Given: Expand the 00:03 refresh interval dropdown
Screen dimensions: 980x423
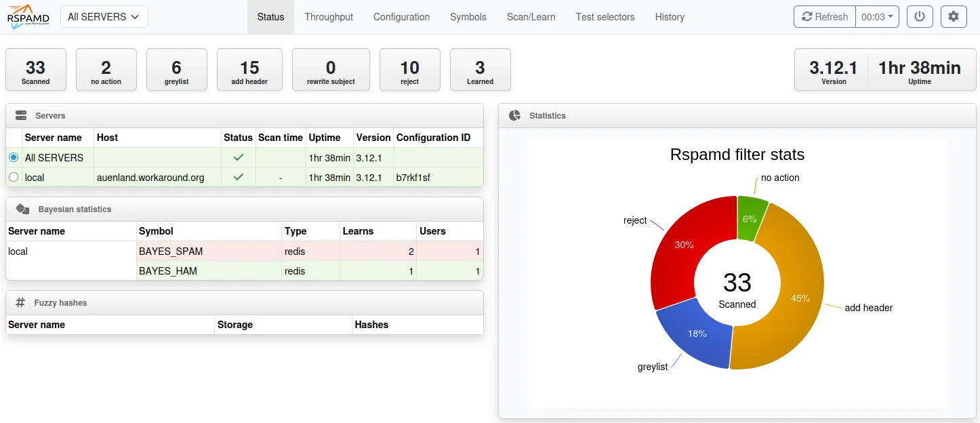Looking at the screenshot, I should (877, 17).
